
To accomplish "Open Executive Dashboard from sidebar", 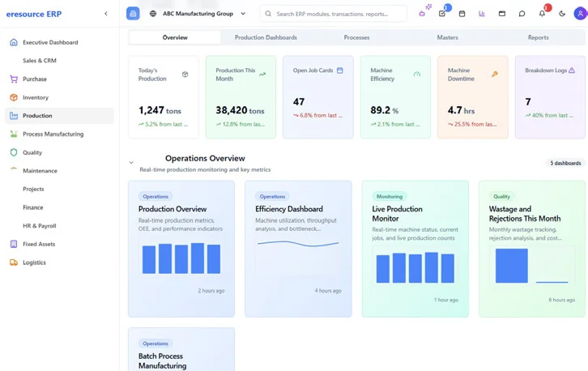I will pos(50,42).
